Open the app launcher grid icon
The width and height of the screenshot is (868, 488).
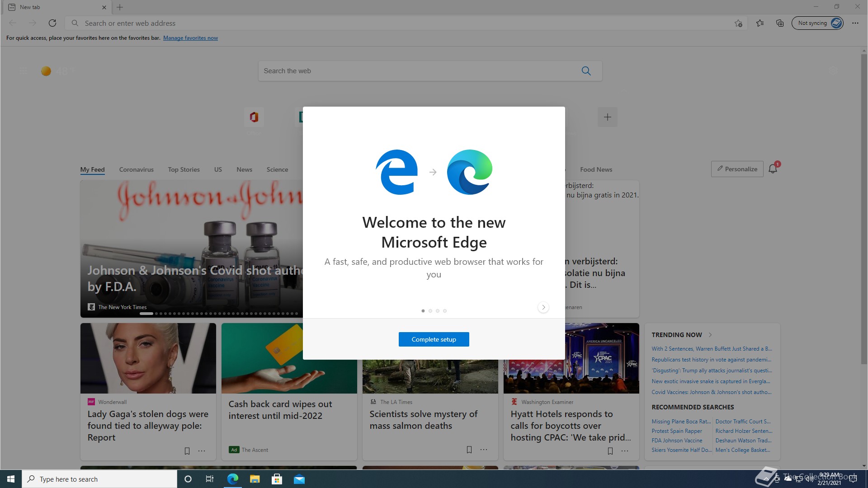[23, 71]
